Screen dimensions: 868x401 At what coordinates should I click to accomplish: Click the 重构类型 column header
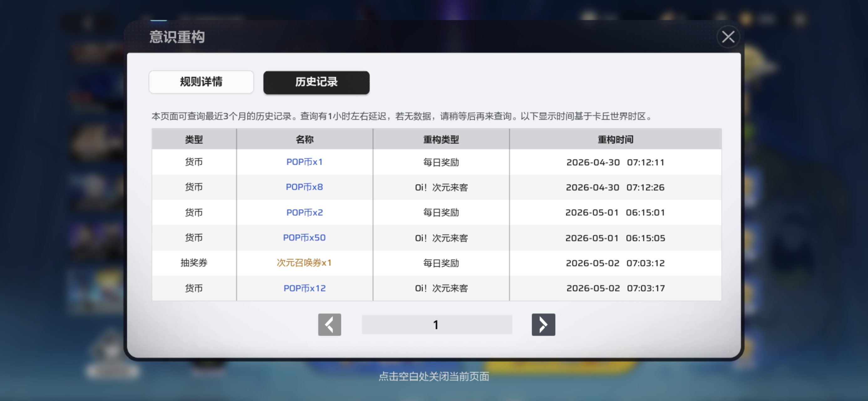441,139
